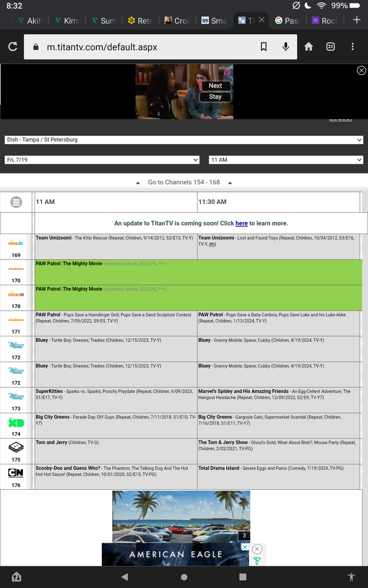The height and width of the screenshot is (588, 368).
Task: Go to the browser home page icon
Action: coord(309,47)
